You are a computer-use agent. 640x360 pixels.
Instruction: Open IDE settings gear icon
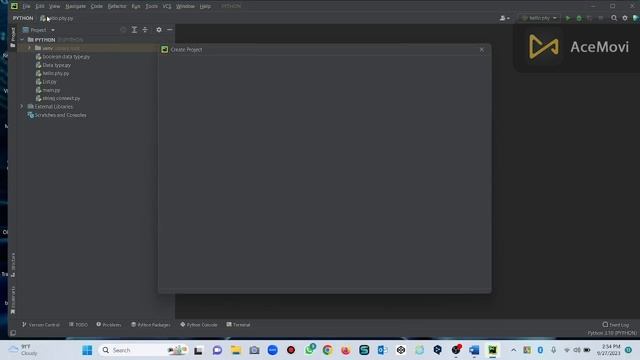(x=625, y=18)
